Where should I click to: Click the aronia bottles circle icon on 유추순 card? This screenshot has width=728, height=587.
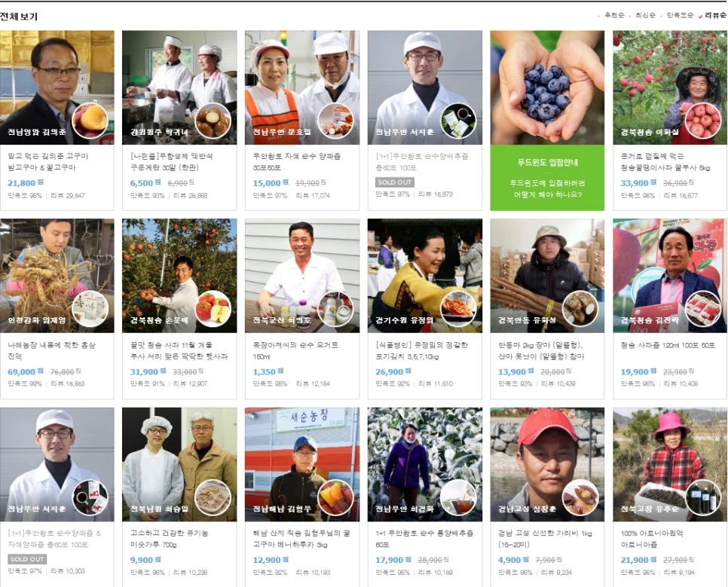point(704,497)
